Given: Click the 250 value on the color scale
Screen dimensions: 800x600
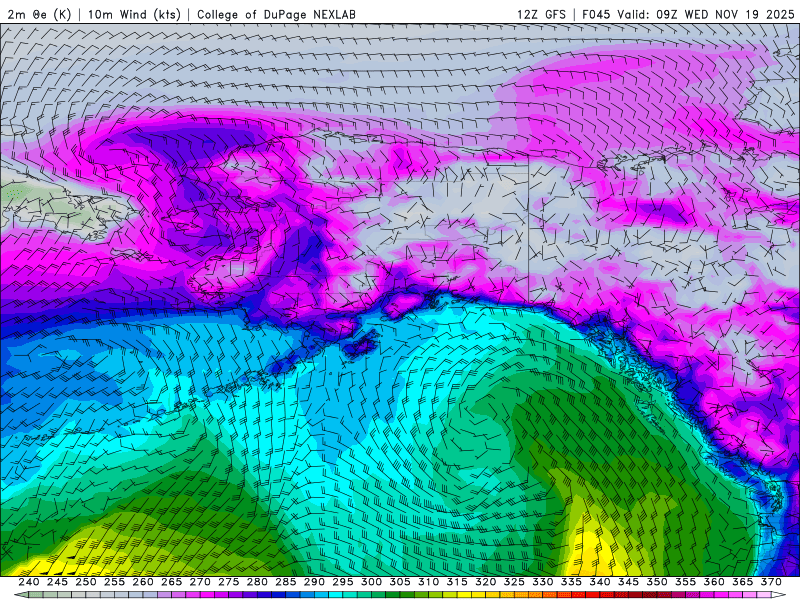Looking at the screenshot, I should 86,582.
